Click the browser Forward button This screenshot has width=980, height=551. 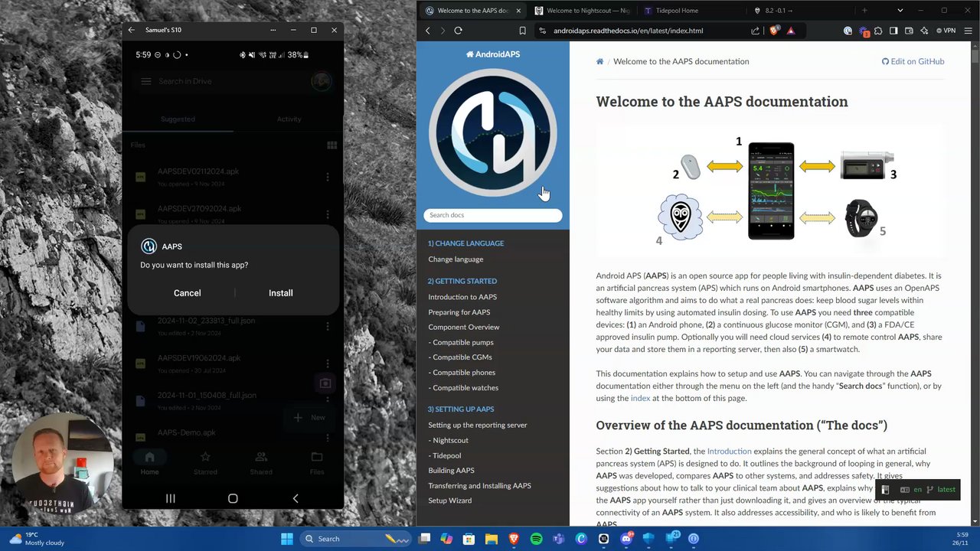tap(443, 31)
